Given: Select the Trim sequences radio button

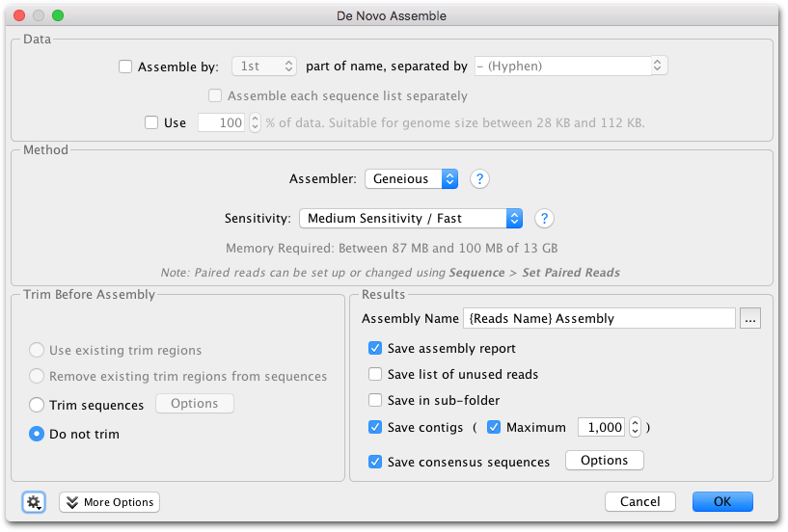Looking at the screenshot, I should 37,405.
